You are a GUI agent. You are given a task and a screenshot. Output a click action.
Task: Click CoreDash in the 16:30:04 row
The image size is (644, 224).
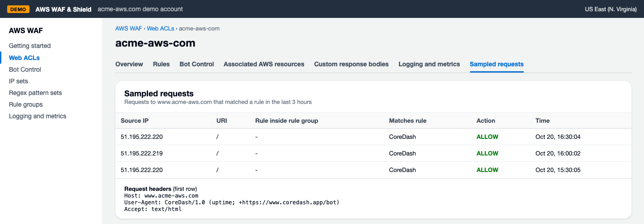402,137
